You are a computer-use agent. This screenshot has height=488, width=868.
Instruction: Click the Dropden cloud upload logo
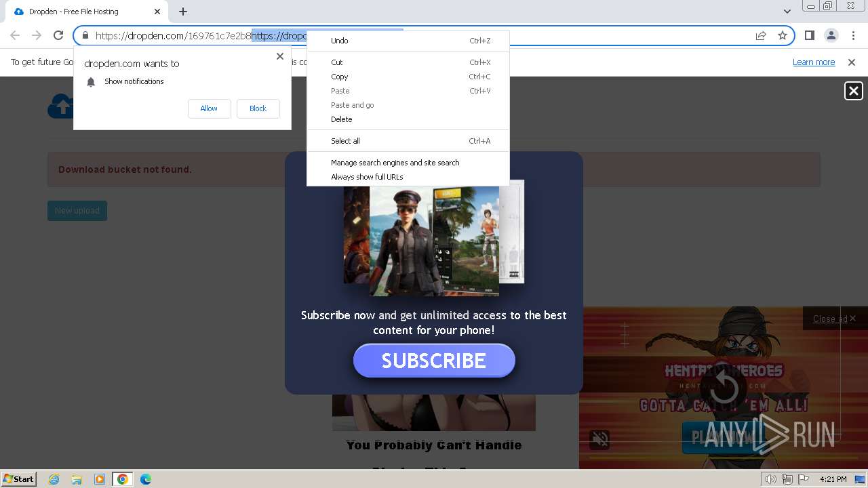pos(60,106)
